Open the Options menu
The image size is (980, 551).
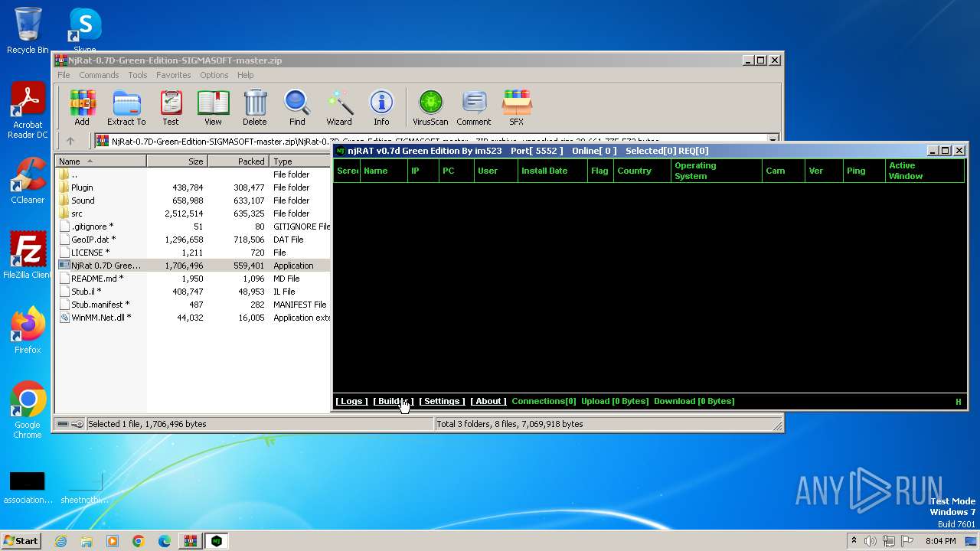pyautogui.click(x=214, y=75)
